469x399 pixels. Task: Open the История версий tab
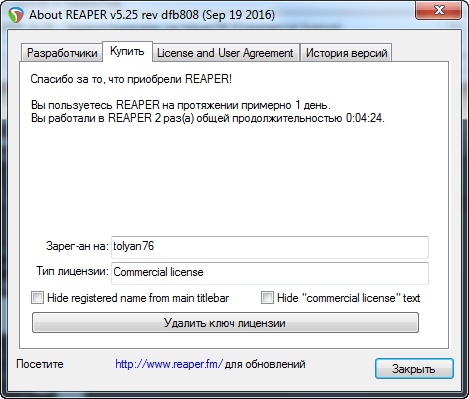click(x=346, y=53)
